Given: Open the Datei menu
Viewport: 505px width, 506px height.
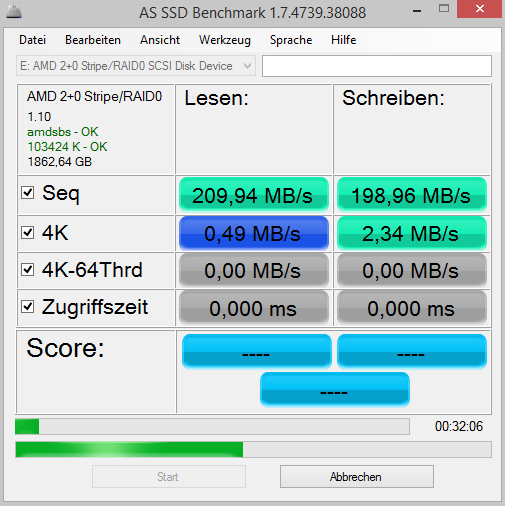Looking at the screenshot, I should [x=33, y=40].
